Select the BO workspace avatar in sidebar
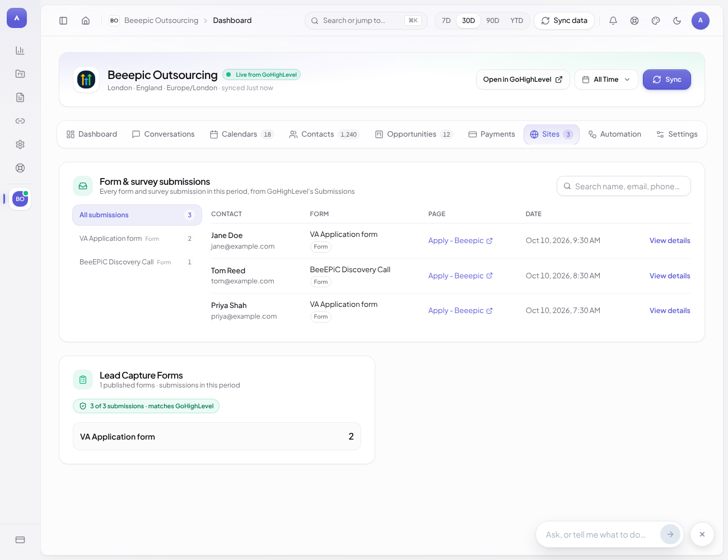Viewport: 728px width, 560px height. [20, 199]
